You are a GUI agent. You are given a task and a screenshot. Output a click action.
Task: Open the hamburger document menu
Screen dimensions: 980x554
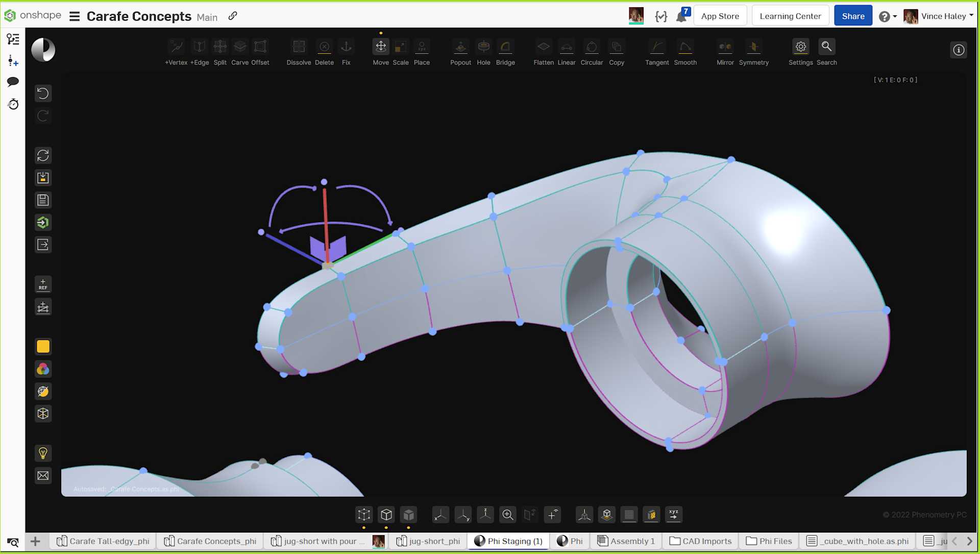pyautogui.click(x=75, y=16)
